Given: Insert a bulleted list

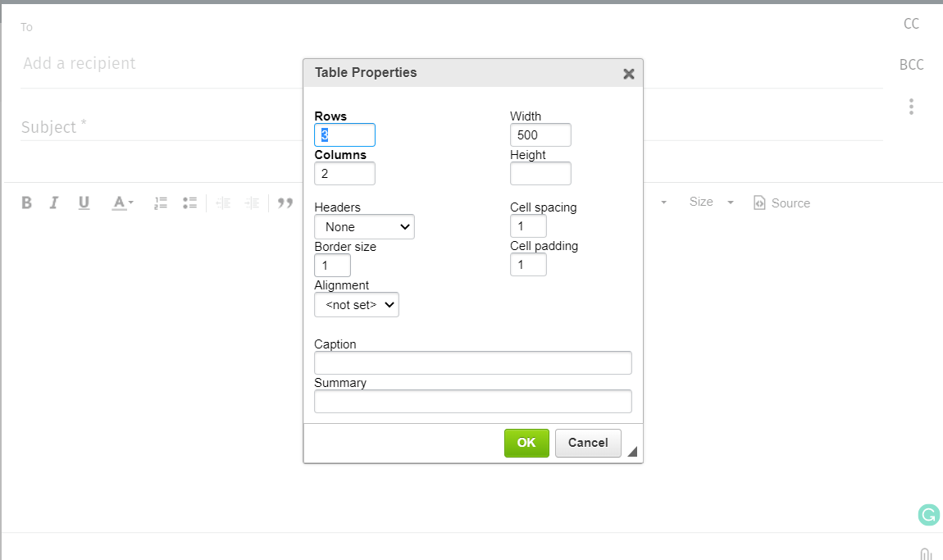Looking at the screenshot, I should tap(190, 203).
